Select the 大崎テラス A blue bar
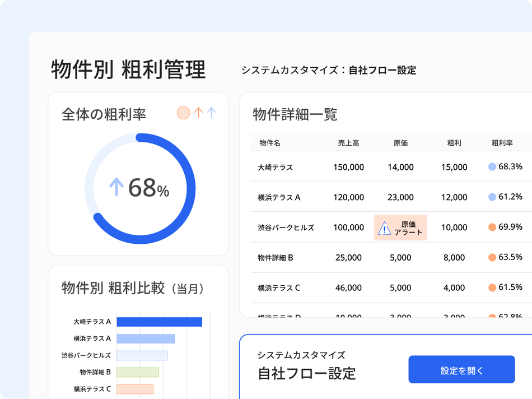This screenshot has width=532, height=399. point(160,322)
